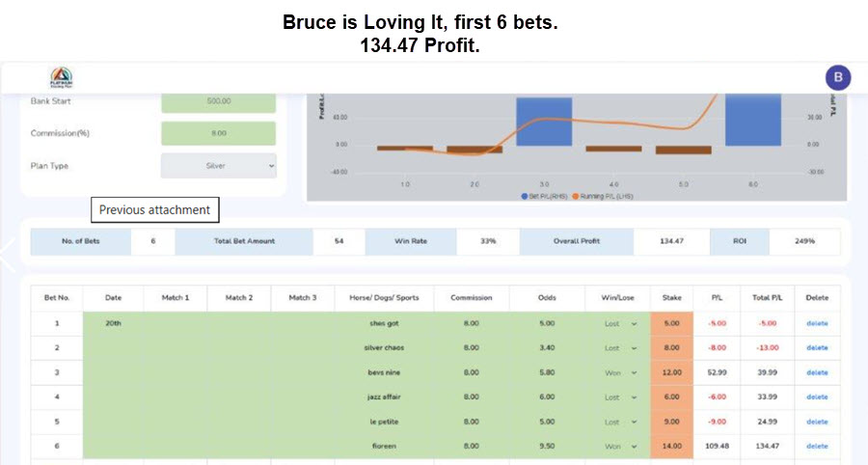The height and width of the screenshot is (465, 868).
Task: Delete bet number 1 shes got
Action: 817,323
